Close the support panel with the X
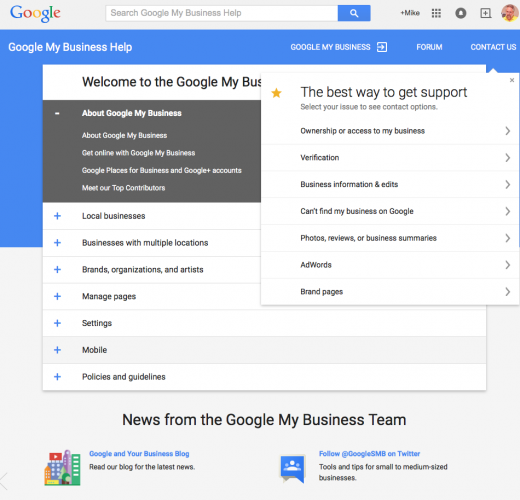This screenshot has width=520, height=500. tap(512, 80)
